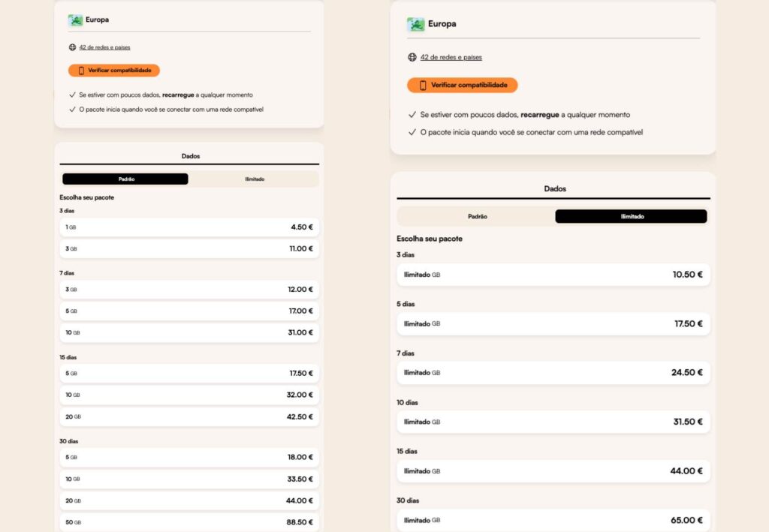
Task: Choose unlimited 30-day plan for 65.00 €
Action: click(x=553, y=519)
